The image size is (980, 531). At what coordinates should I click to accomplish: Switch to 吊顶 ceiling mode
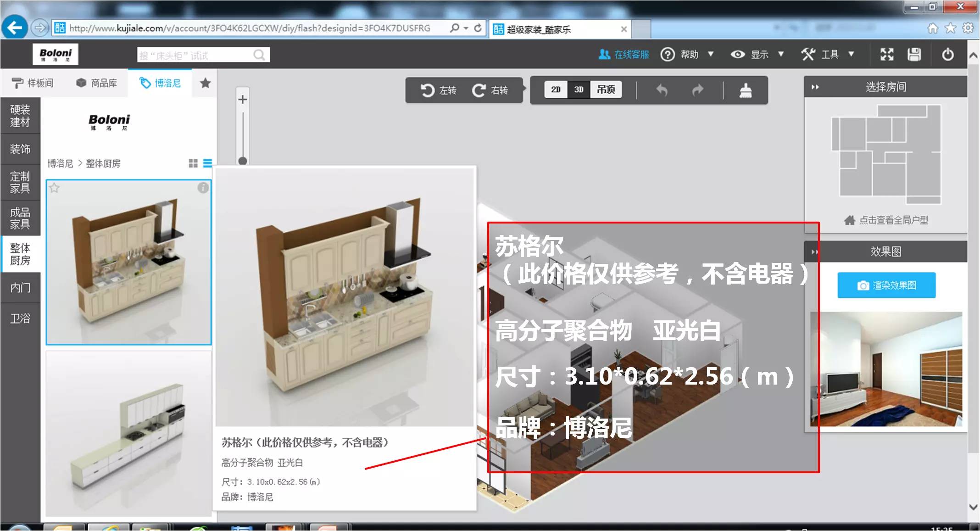click(606, 89)
